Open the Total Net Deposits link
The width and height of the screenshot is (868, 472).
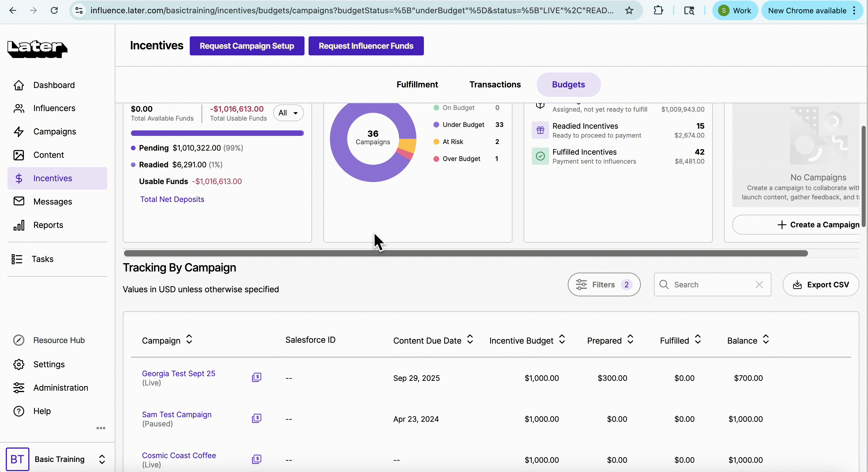pyautogui.click(x=172, y=199)
